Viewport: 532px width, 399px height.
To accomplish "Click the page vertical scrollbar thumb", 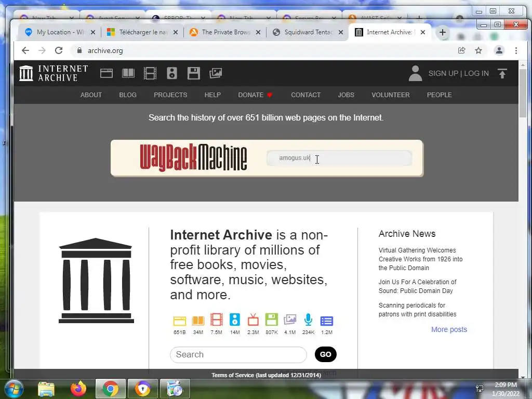I will point(523,92).
